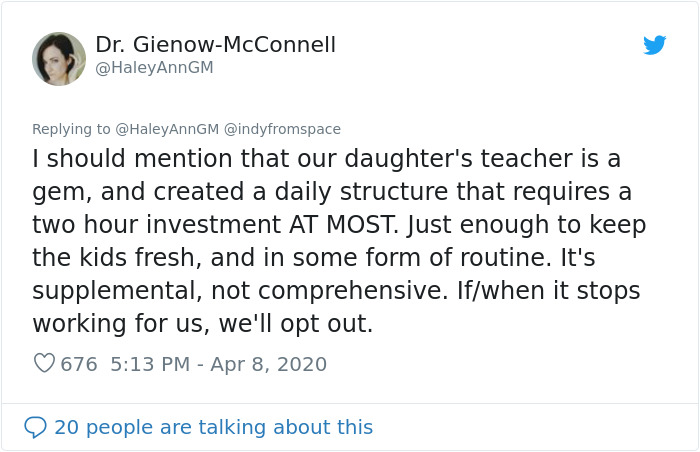Click the word 'gem' in the tweet
The image size is (700, 452).
tap(59, 191)
